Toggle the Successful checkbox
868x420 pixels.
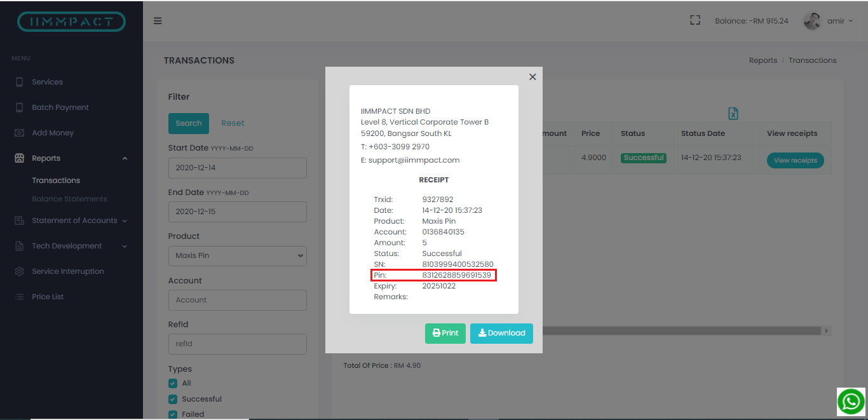(x=172, y=399)
